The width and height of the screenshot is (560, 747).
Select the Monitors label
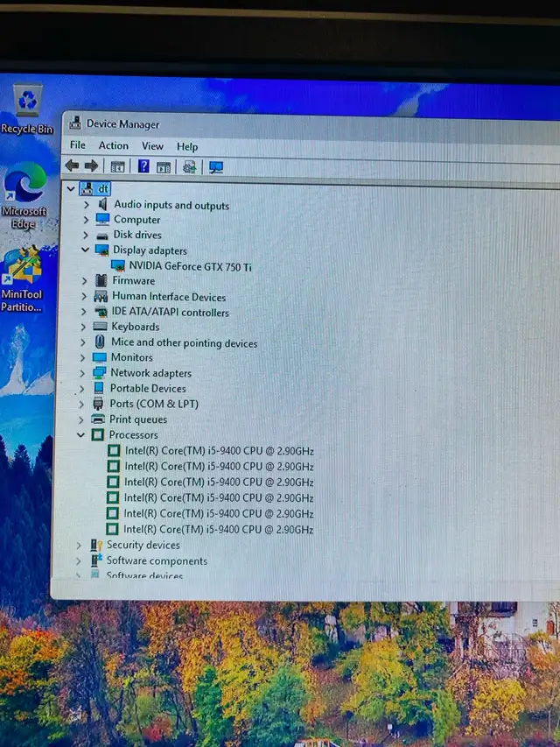[x=132, y=357]
